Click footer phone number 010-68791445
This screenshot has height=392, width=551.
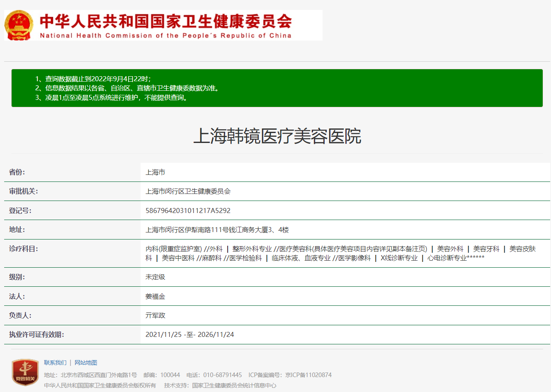223,375
